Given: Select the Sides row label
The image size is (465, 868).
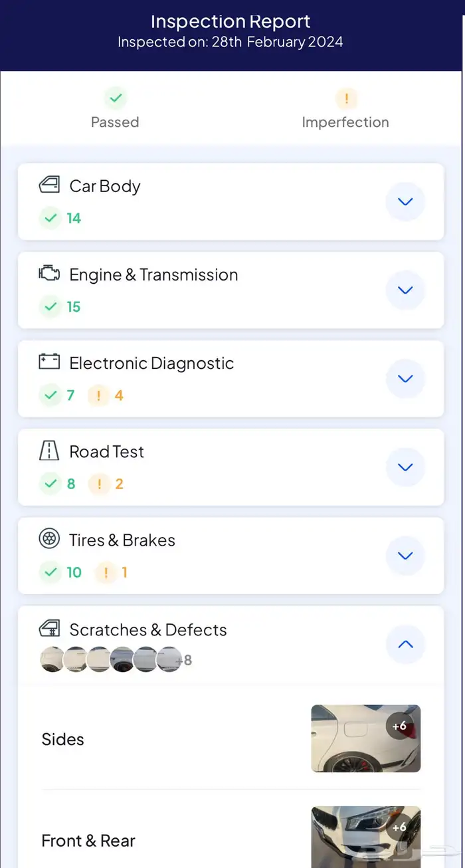Looking at the screenshot, I should (63, 739).
